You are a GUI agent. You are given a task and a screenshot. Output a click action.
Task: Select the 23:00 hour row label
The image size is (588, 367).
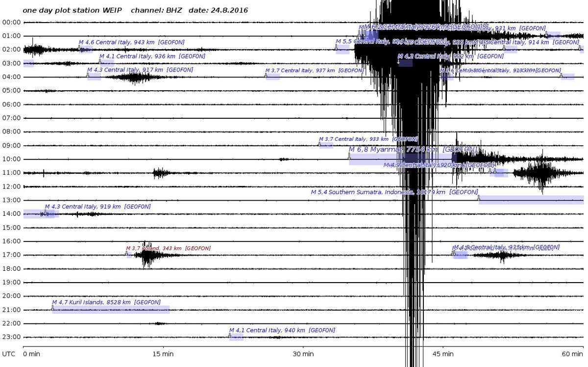(11, 337)
